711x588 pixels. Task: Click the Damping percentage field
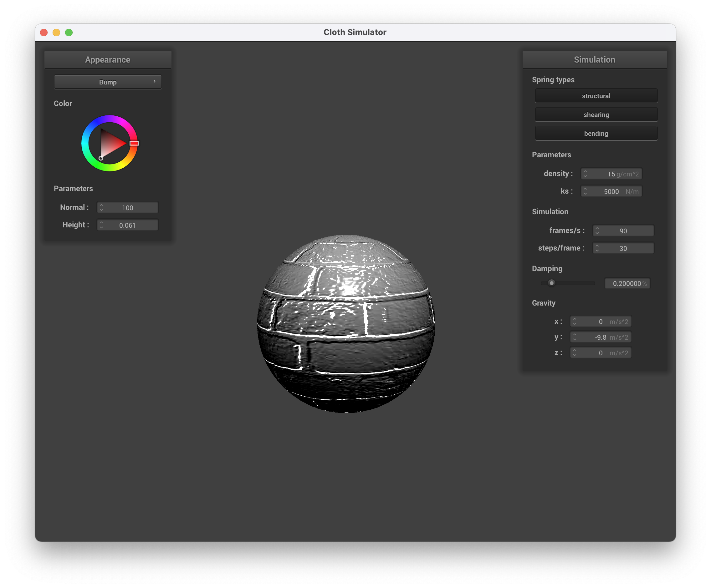click(x=627, y=283)
